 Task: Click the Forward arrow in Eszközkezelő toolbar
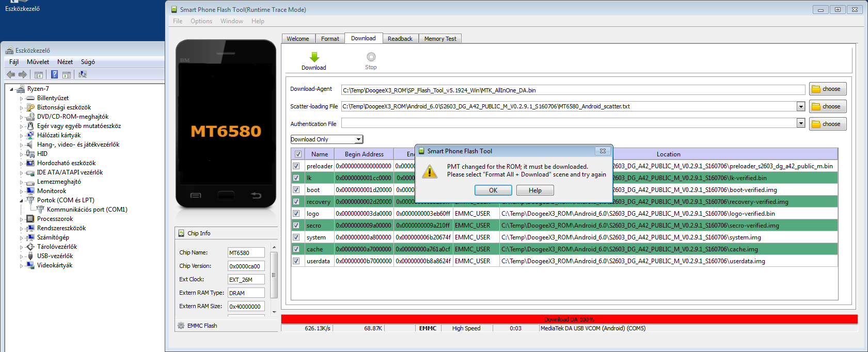pos(23,74)
